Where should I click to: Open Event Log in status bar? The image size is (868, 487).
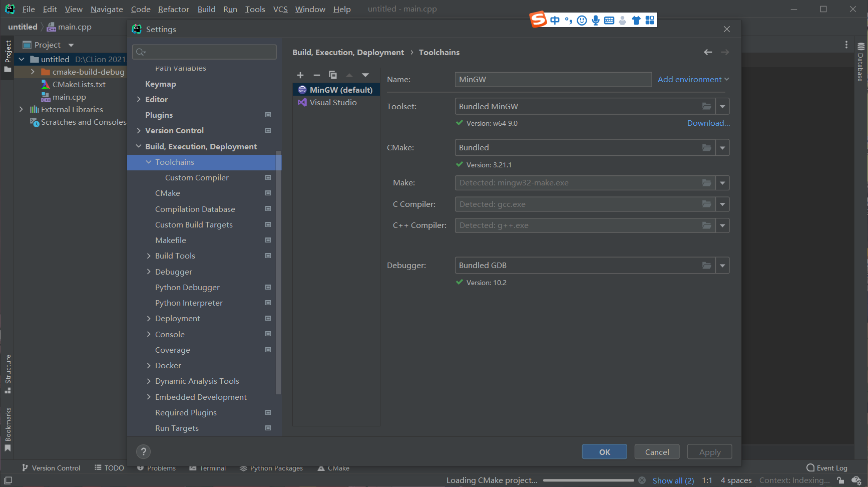[x=827, y=468]
